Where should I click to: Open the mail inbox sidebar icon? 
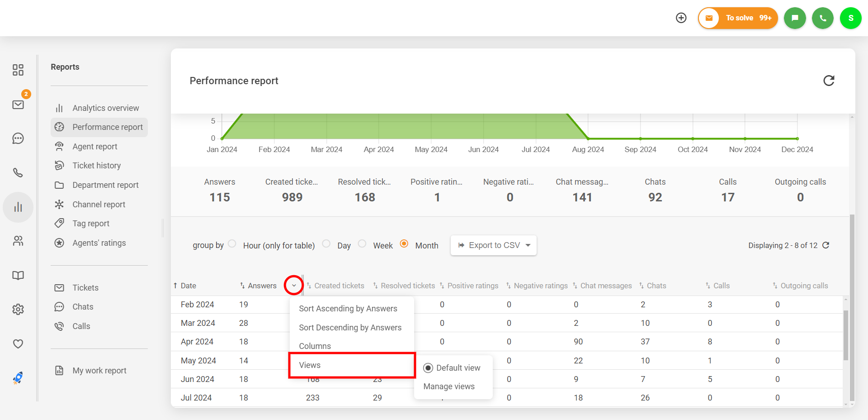click(x=18, y=105)
